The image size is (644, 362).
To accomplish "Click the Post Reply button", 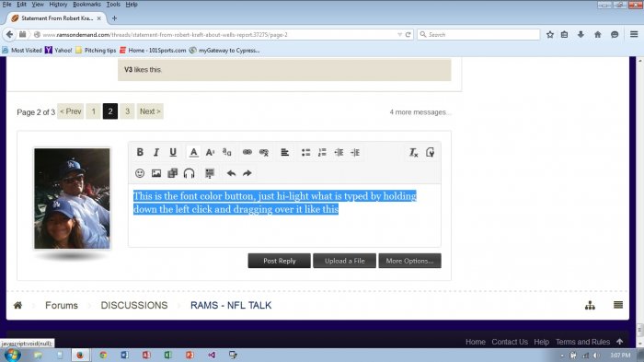I will tap(280, 261).
